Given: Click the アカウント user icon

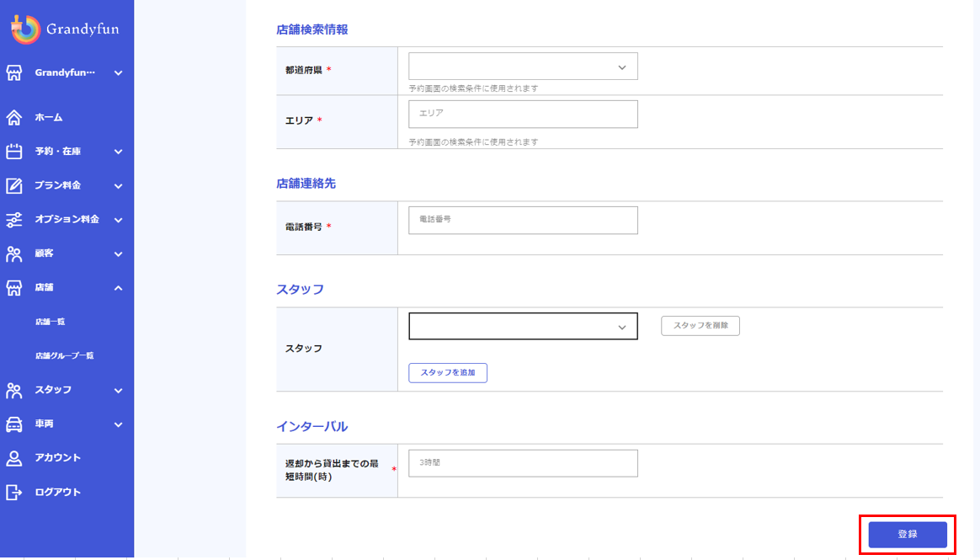Looking at the screenshot, I should (13, 458).
